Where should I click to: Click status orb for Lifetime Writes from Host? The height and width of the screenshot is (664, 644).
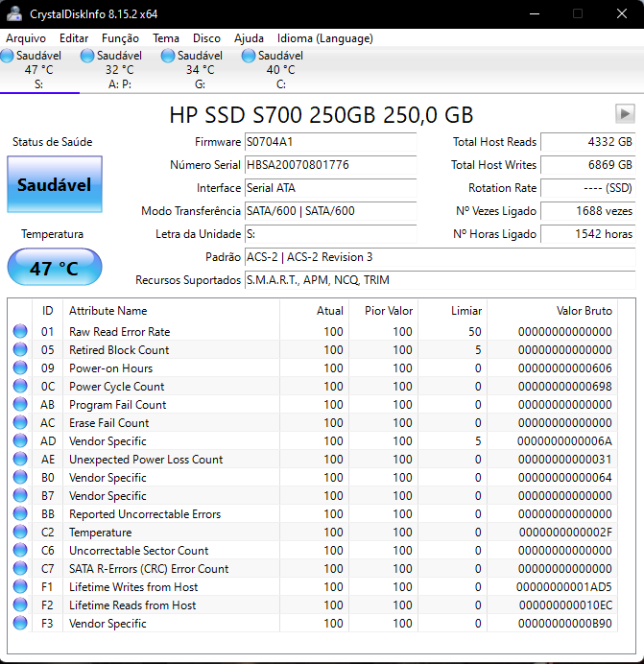point(20,586)
